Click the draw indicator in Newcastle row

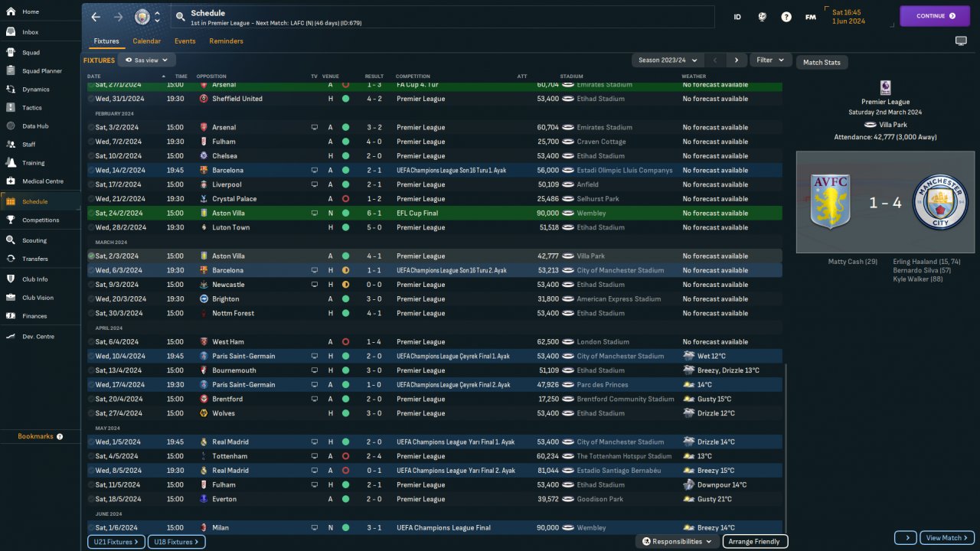click(345, 285)
